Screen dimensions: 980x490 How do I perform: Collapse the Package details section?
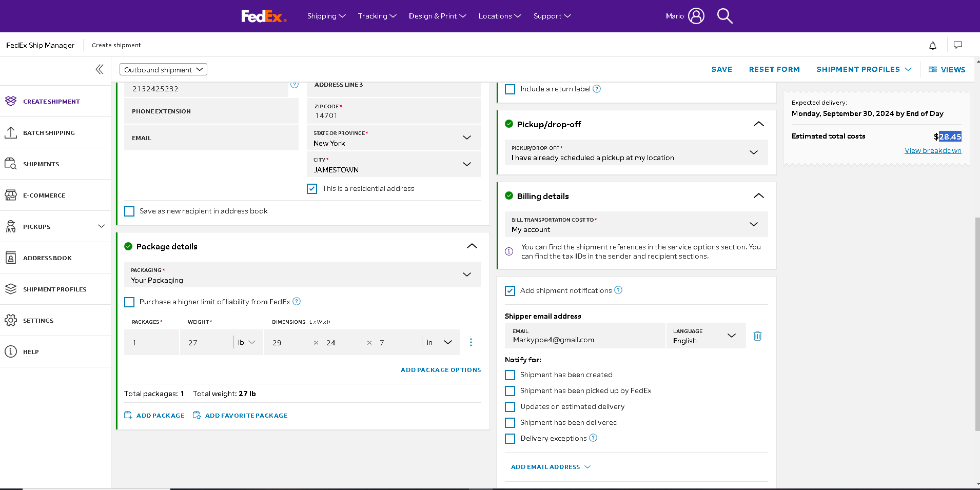[x=472, y=246]
